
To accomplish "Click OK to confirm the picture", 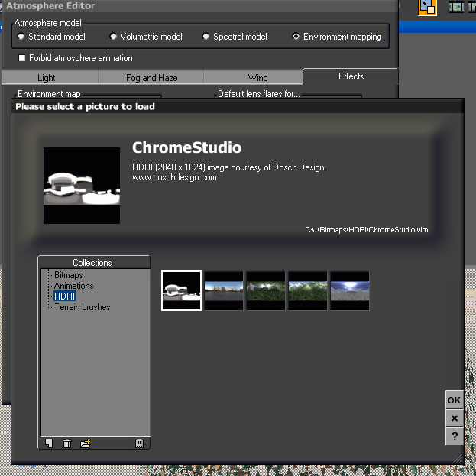I will 454,400.
